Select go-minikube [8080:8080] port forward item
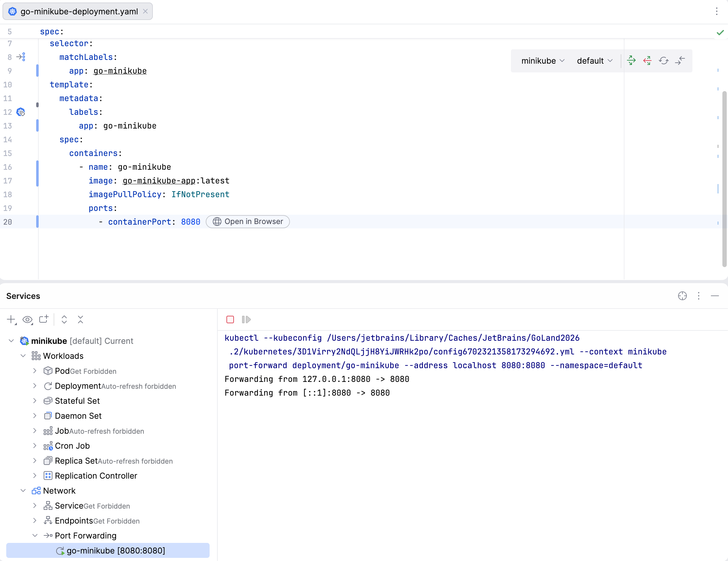Viewport: 728px width, 561px height. tap(108, 551)
